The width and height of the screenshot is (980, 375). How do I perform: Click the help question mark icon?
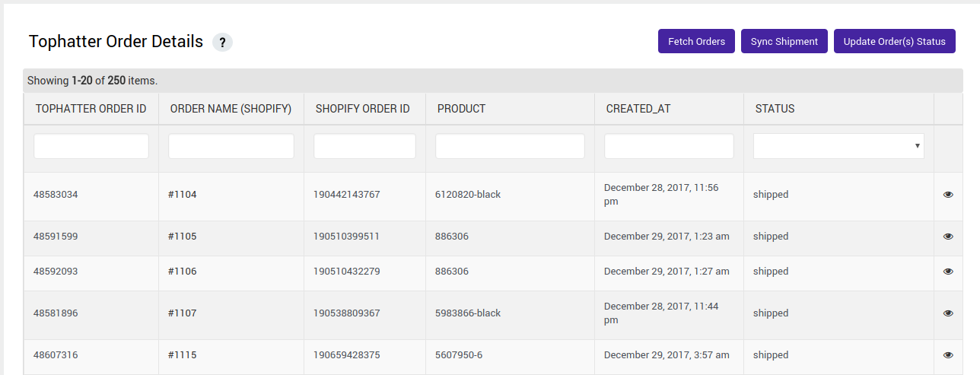tap(222, 43)
